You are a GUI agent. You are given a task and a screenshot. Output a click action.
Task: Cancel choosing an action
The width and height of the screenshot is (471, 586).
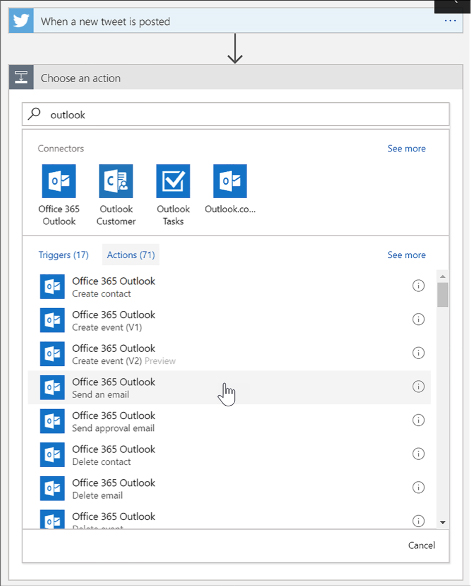(422, 545)
